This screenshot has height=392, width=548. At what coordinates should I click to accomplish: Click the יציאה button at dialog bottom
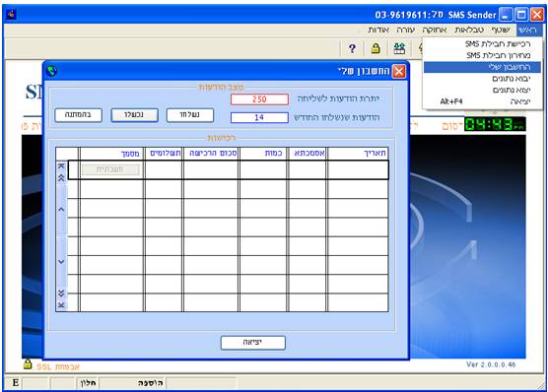point(253,343)
